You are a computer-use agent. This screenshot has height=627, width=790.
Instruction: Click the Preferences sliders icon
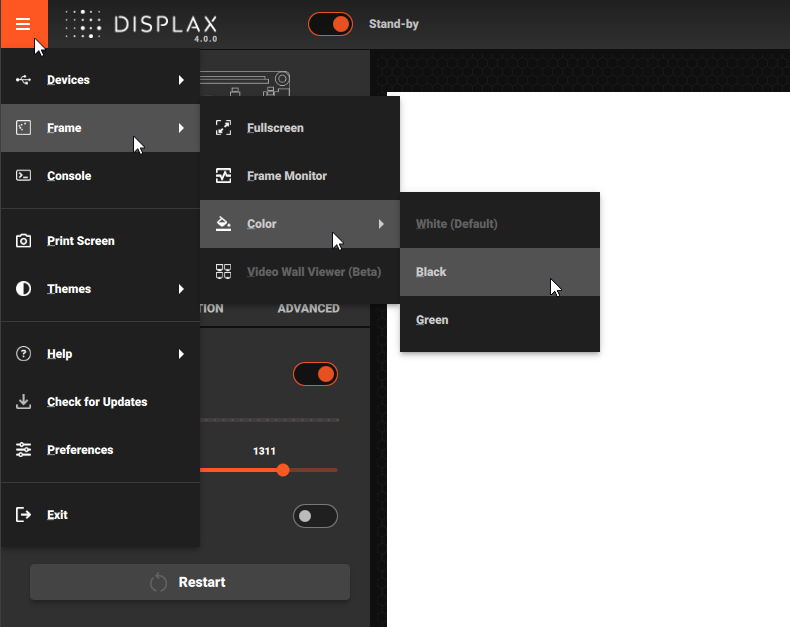click(x=24, y=450)
